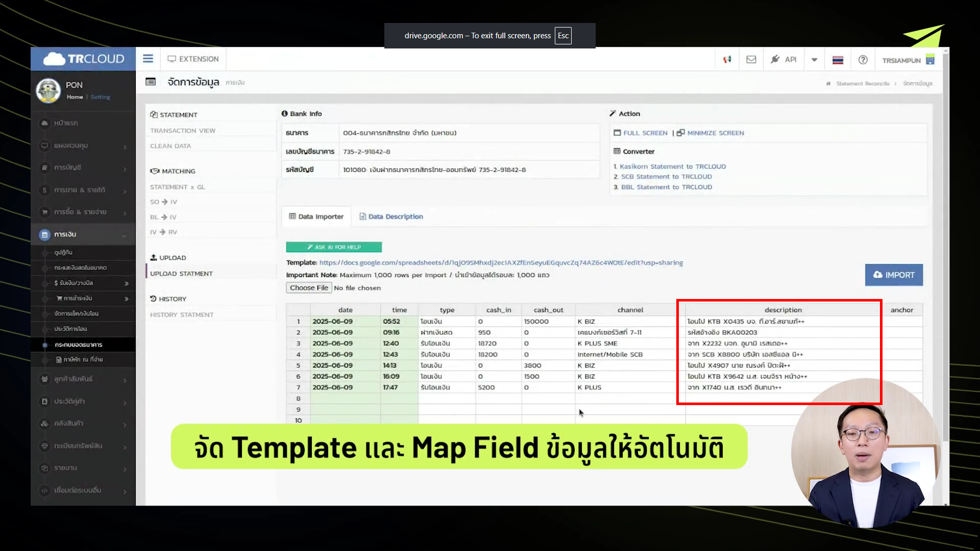Switch to the Data Description tab
Image resolution: width=980 pixels, height=551 pixels.
[391, 217]
